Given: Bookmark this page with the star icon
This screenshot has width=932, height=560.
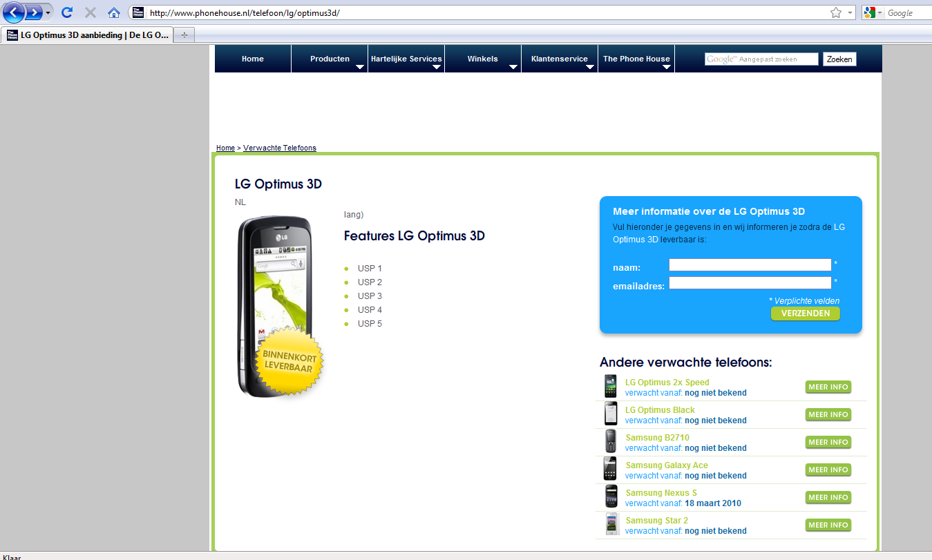Looking at the screenshot, I should [836, 12].
